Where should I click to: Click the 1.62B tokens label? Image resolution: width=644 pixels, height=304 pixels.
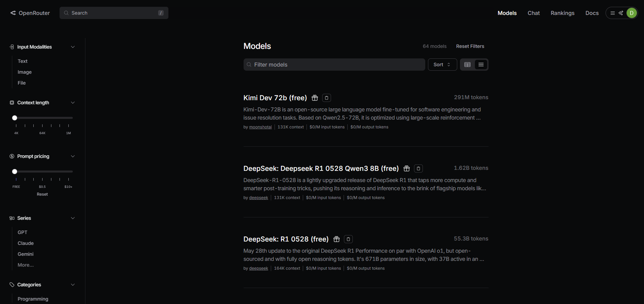pyautogui.click(x=471, y=168)
